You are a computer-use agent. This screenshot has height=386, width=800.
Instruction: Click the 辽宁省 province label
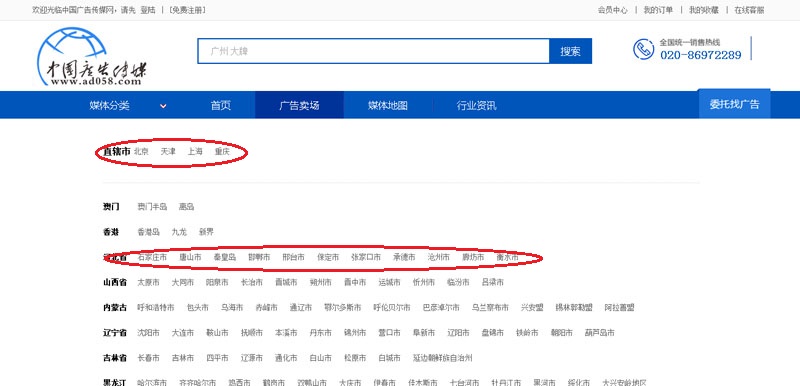[x=115, y=333]
